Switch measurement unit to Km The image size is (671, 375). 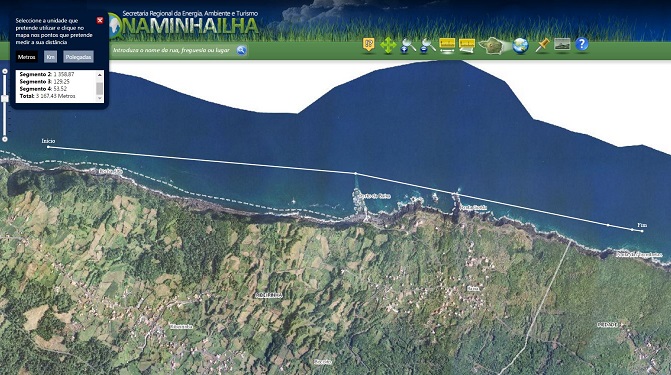pos(50,57)
